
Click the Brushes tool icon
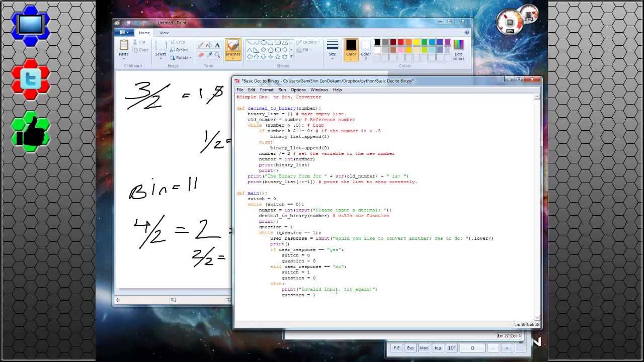pyautogui.click(x=233, y=45)
